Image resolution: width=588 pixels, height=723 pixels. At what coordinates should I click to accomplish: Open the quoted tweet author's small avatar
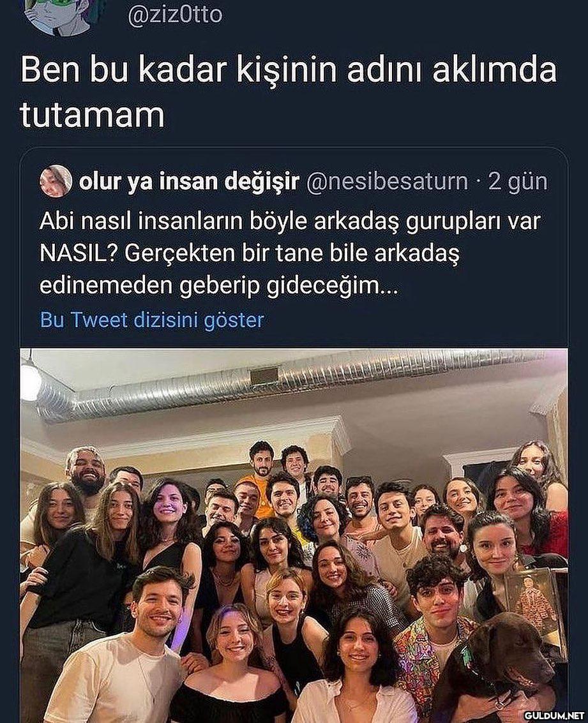[56, 181]
